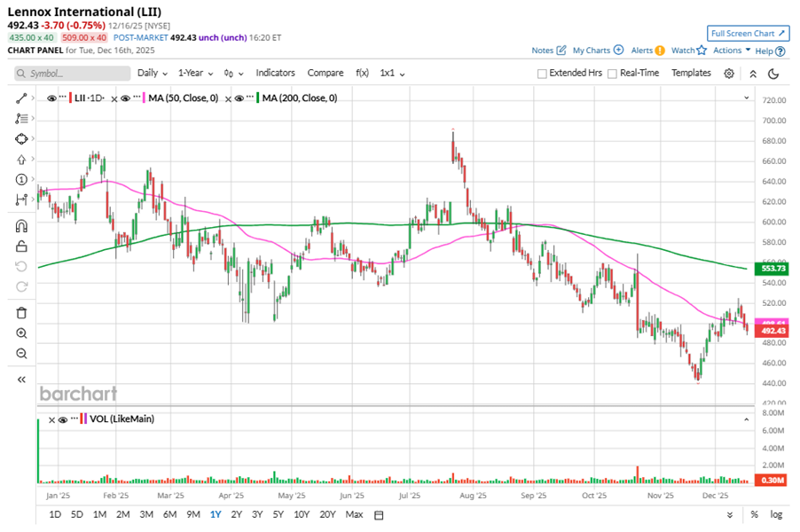Add chart to My Charts
This screenshot has width=800, height=532.
click(598, 51)
